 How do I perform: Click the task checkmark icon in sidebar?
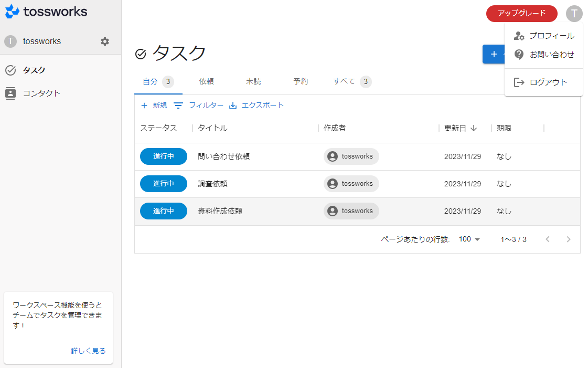coord(10,70)
